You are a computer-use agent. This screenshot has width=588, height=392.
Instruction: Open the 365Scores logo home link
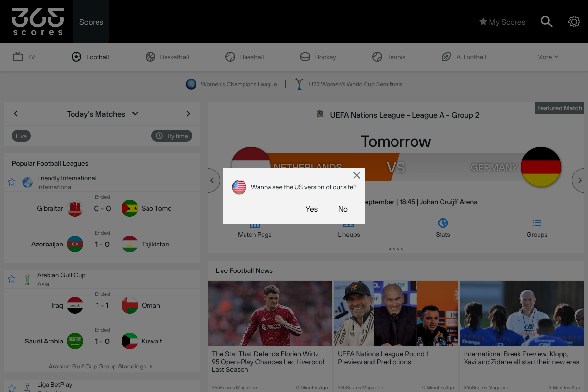pos(38,22)
